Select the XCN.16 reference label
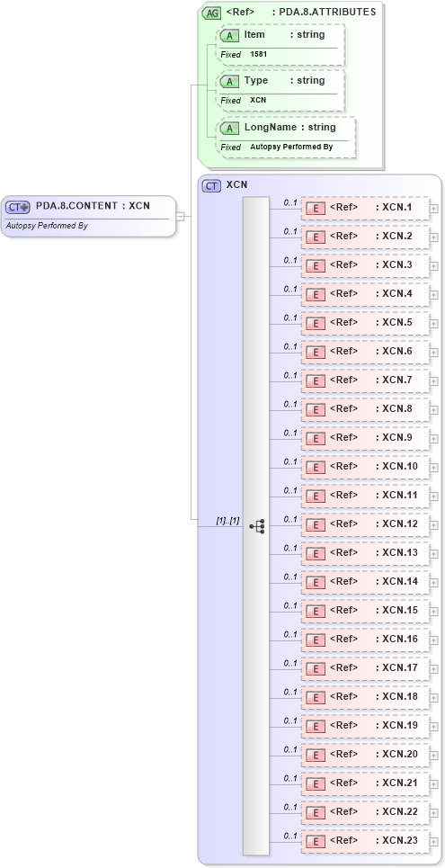445x868 pixels. pos(374,639)
